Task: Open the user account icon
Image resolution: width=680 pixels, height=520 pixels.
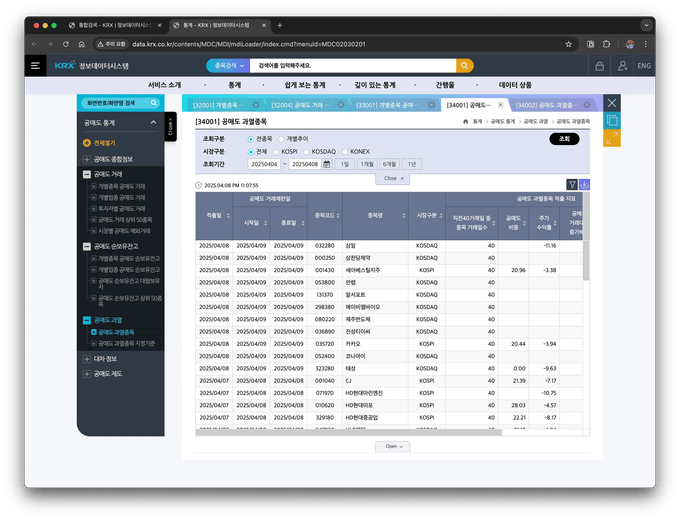Action: 622,66
